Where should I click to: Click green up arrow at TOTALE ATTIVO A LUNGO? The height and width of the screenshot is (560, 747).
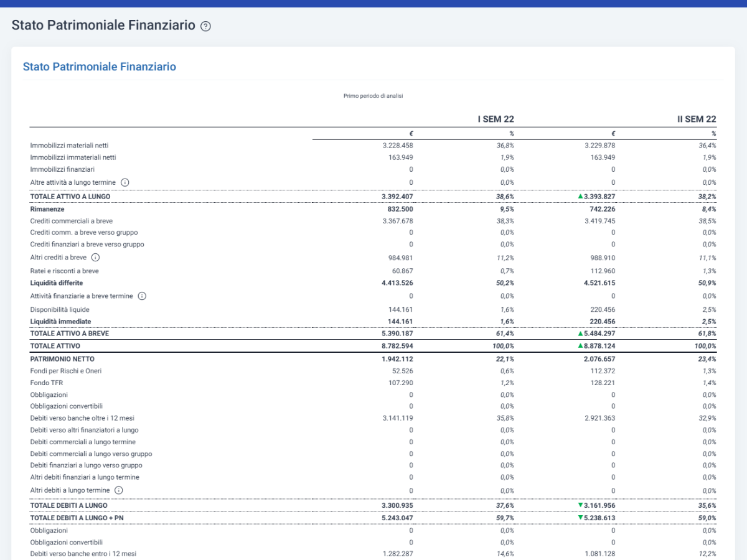tap(580, 196)
